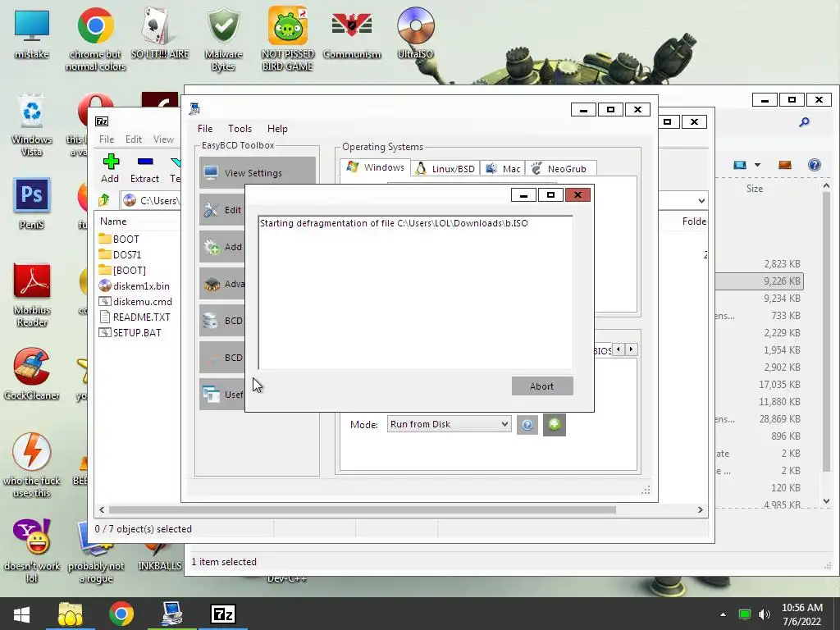Click View Settings in EasyBCD Toolbox
This screenshot has width=840, height=630.
[x=257, y=172]
